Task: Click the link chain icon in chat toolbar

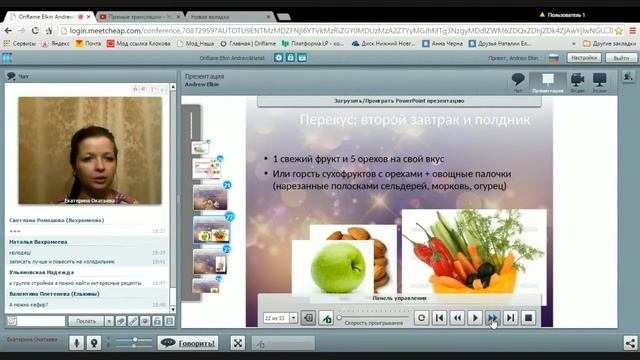Action: 133,321
